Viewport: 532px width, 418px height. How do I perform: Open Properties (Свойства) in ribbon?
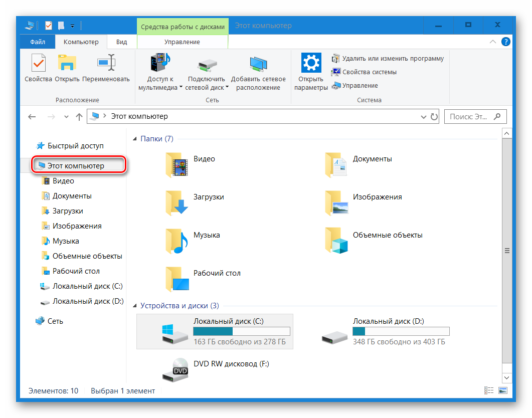click(38, 68)
